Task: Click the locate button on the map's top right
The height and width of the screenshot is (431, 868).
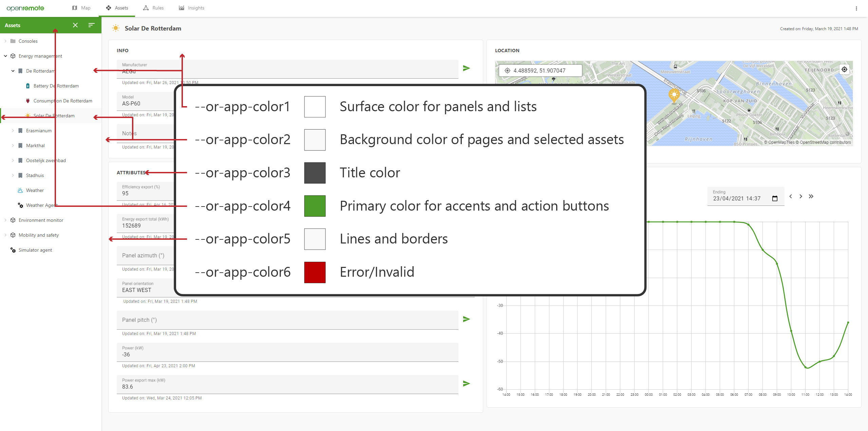Action: tap(845, 69)
